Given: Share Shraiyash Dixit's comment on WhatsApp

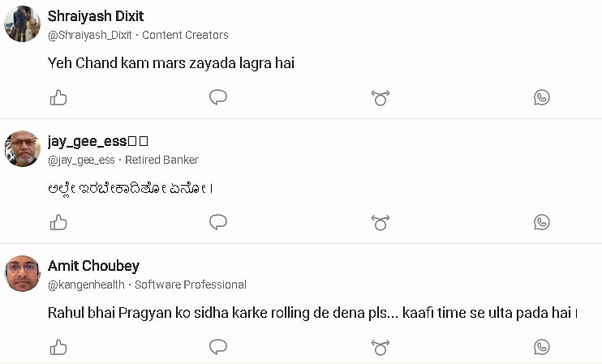Looking at the screenshot, I should tap(542, 97).
